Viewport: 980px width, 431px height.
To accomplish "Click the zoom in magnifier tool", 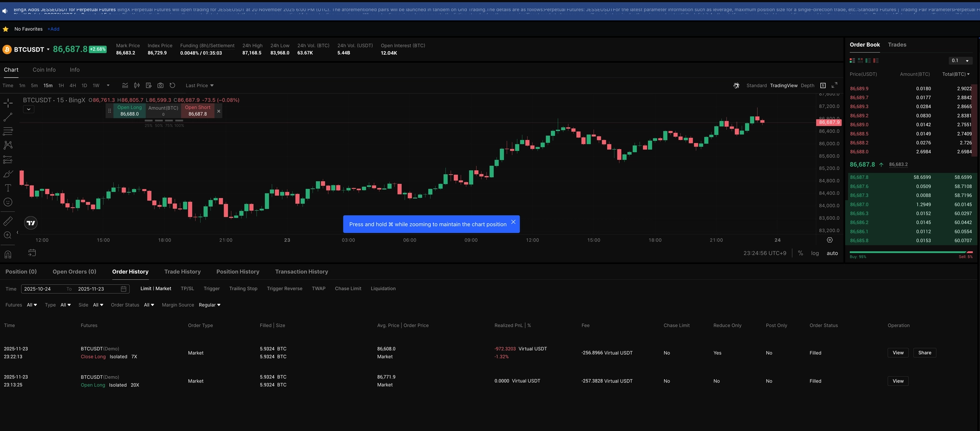I will pyautogui.click(x=8, y=235).
